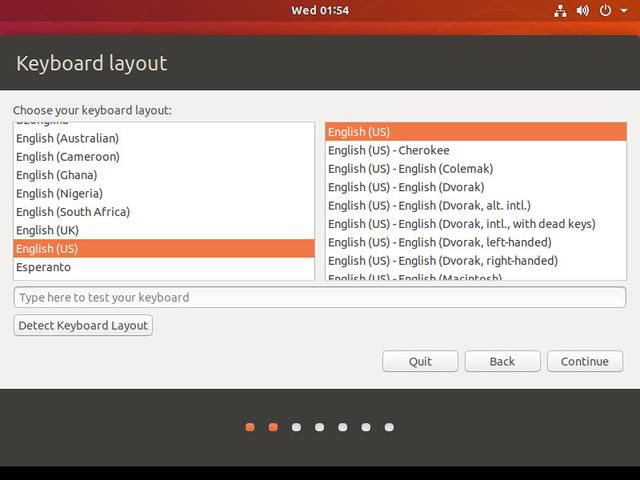Screen dimensions: 640x480
Task: Pick Dvorak intl. with dead keys variant
Action: 476,224
